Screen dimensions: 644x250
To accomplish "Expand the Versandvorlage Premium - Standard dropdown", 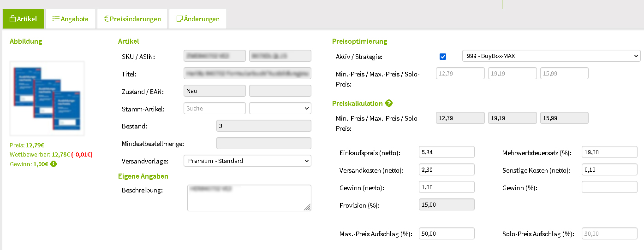I will click(x=247, y=161).
